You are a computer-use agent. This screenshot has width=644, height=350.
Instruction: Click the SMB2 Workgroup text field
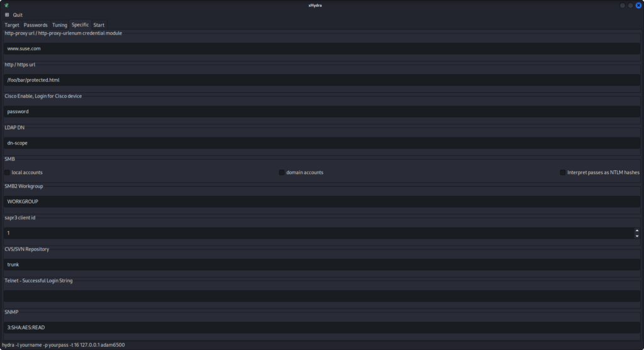[x=321, y=202]
